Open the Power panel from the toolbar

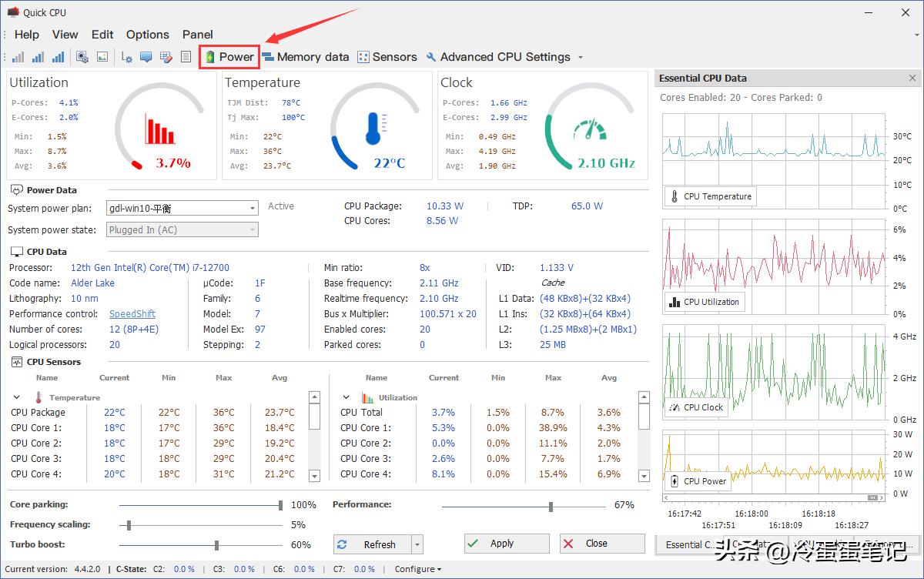click(229, 56)
